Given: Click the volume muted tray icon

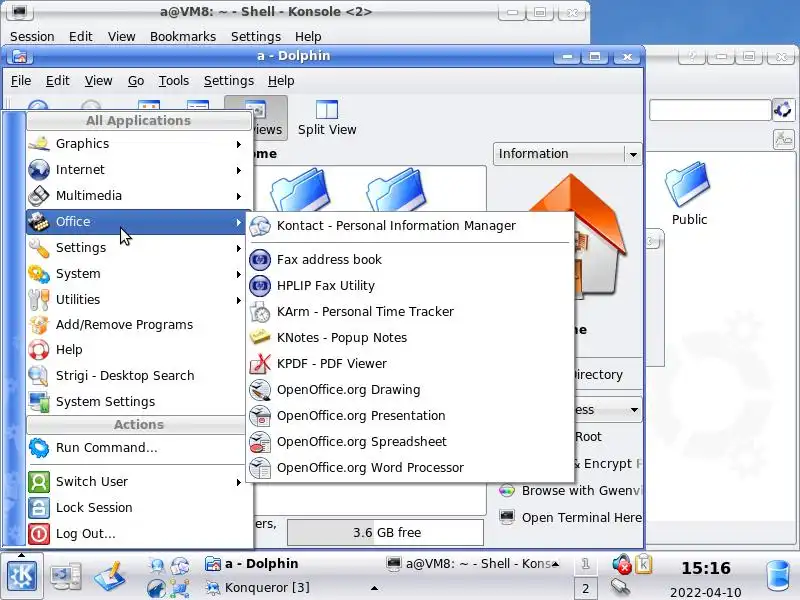Looking at the screenshot, I should point(622,564).
